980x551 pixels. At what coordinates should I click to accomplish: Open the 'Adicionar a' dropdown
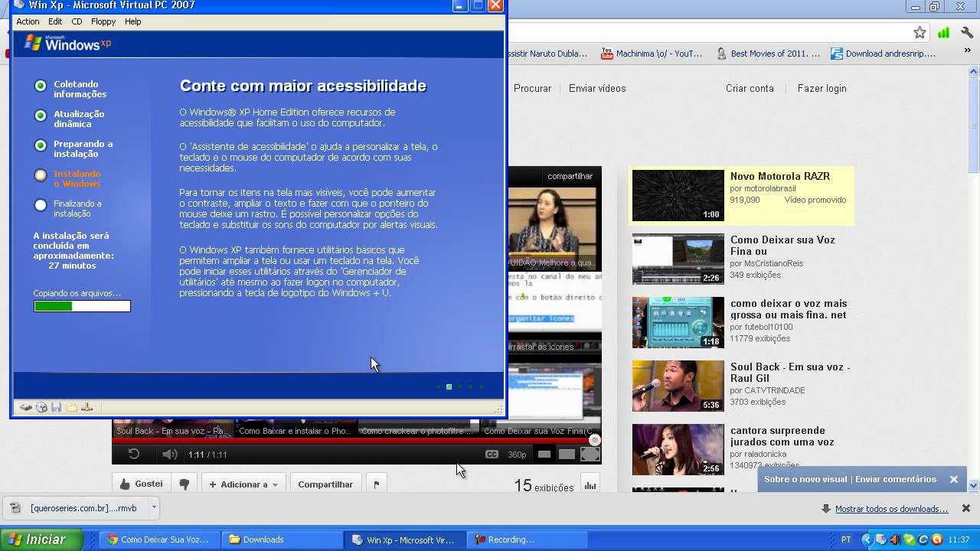coord(243,484)
